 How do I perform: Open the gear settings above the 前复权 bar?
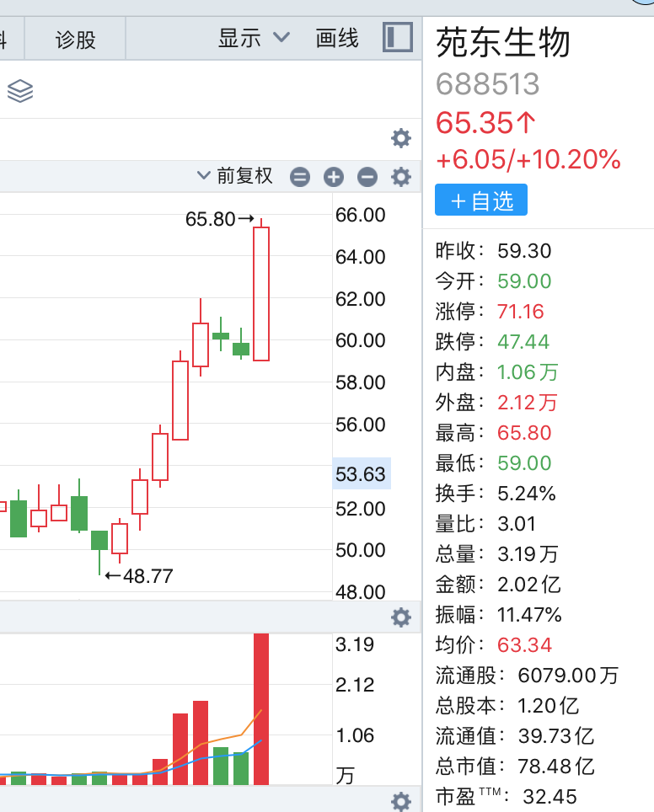[401, 138]
